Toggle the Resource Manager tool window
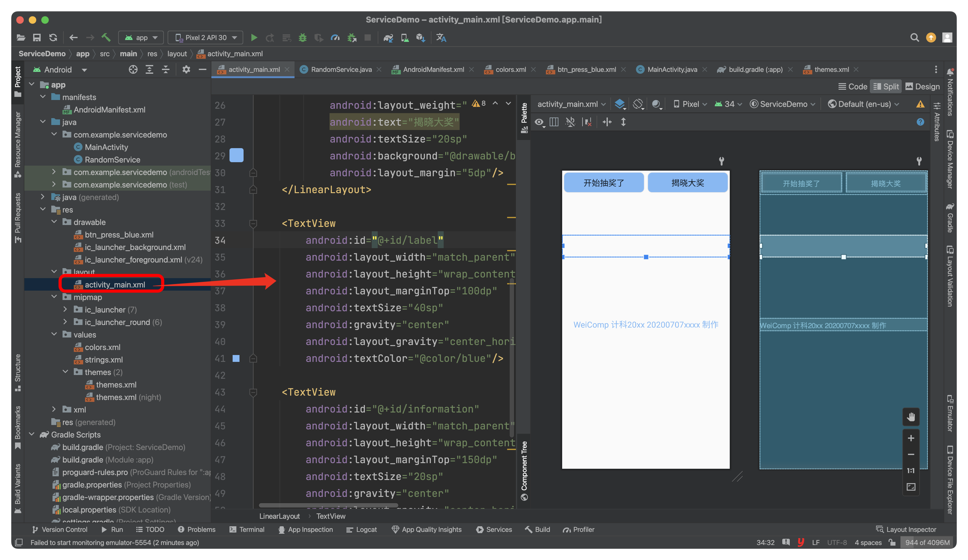 [x=18, y=145]
